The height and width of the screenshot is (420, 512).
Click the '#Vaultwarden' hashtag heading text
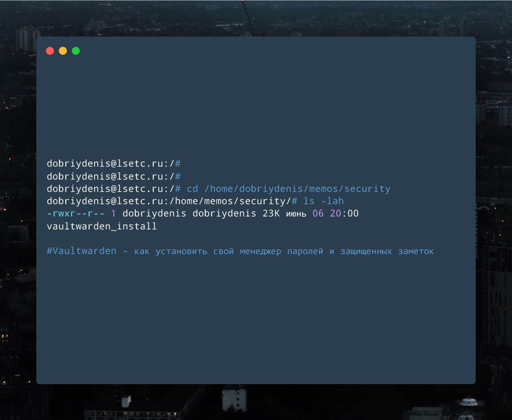tap(82, 251)
